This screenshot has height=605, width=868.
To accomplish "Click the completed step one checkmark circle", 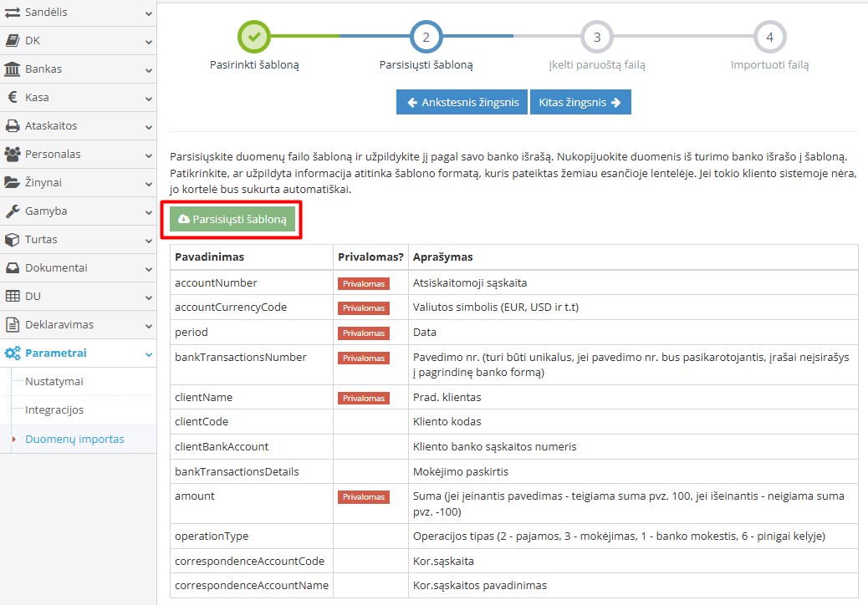I will [254, 37].
